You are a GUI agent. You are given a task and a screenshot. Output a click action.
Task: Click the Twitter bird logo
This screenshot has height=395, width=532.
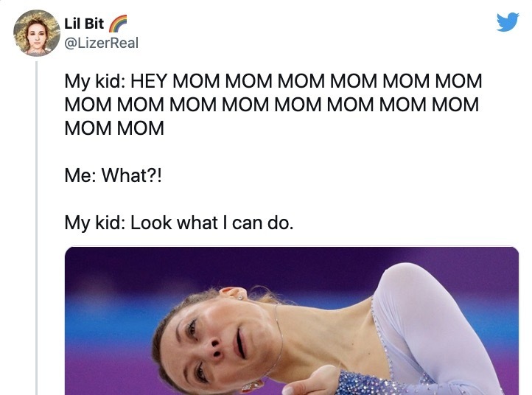(x=508, y=22)
